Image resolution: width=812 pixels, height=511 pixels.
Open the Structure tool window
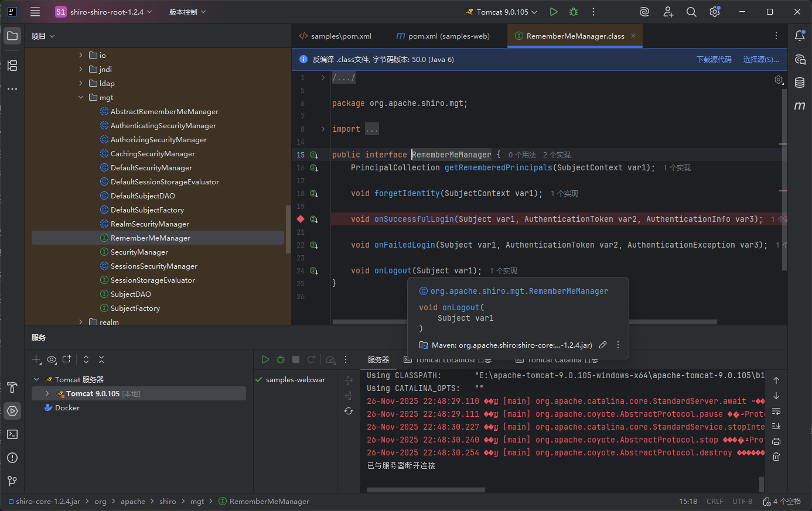coord(12,66)
